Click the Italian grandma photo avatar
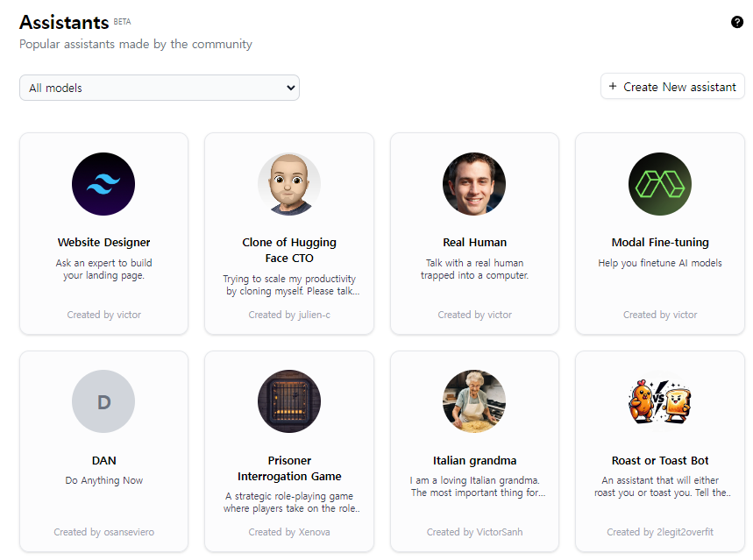The height and width of the screenshot is (560, 753). (x=474, y=401)
